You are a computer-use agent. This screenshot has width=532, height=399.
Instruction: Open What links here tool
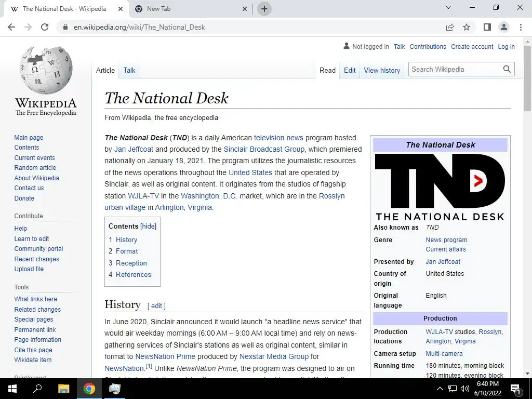[36, 299]
